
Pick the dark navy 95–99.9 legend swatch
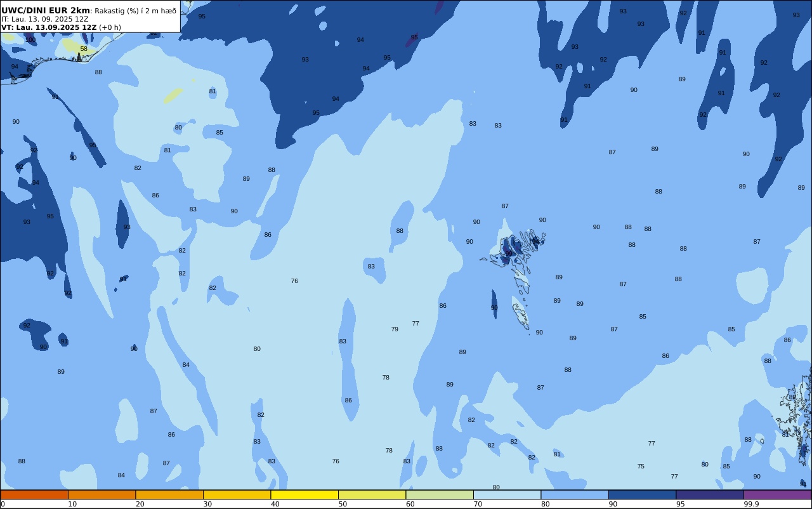pyautogui.click(x=710, y=494)
